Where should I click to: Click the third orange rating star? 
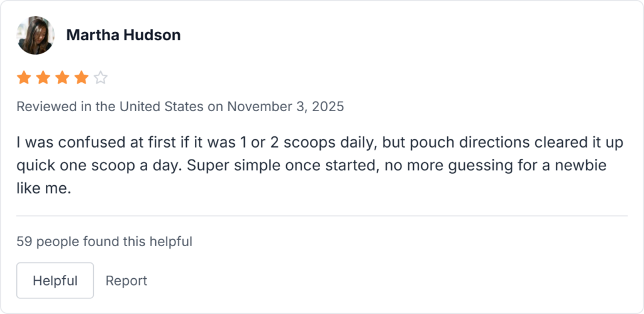point(62,78)
